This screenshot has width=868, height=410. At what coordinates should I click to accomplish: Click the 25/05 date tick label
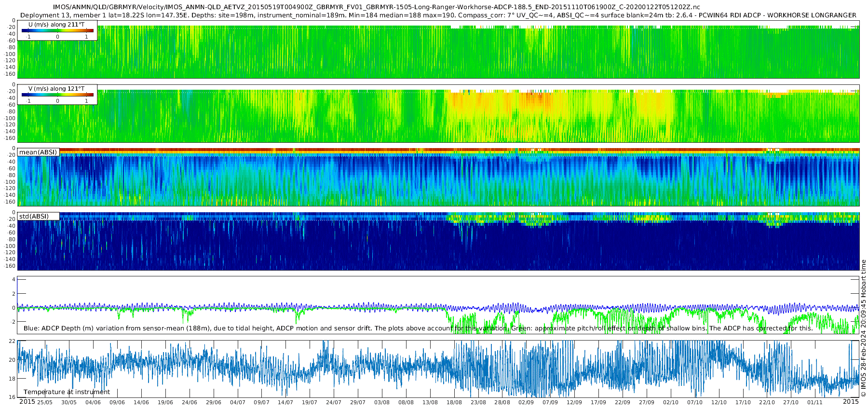click(44, 402)
